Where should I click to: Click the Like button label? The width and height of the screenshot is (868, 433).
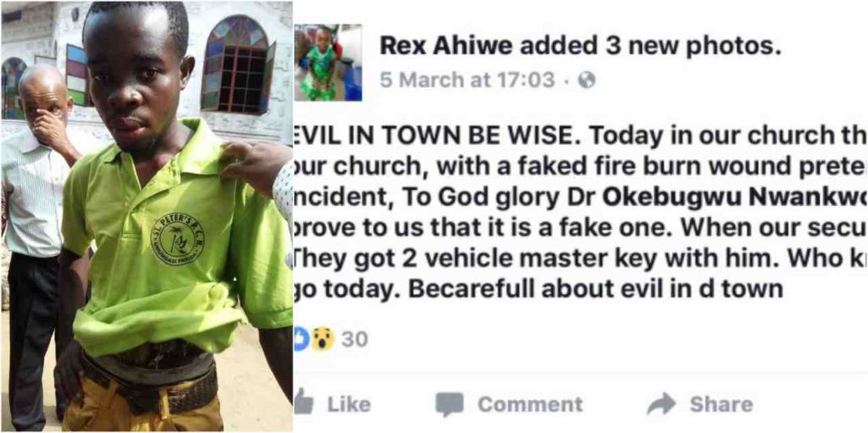pos(348,404)
